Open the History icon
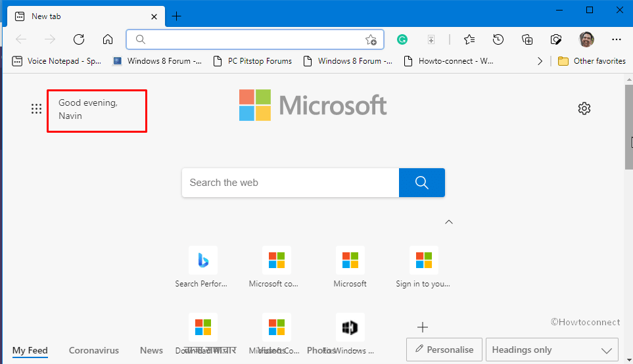Viewport: 633px width, 364px height. (x=498, y=39)
